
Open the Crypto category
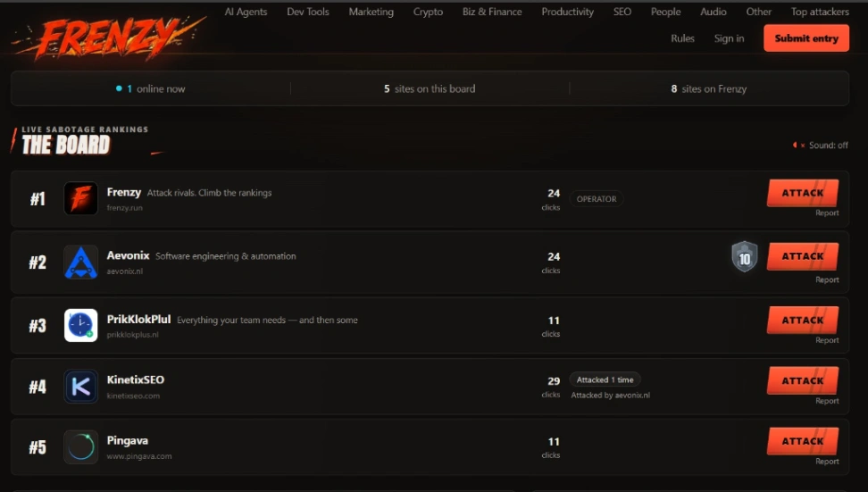click(x=428, y=12)
